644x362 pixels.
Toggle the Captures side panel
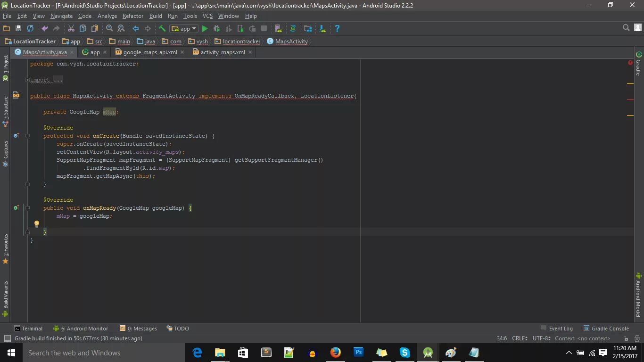(6, 154)
